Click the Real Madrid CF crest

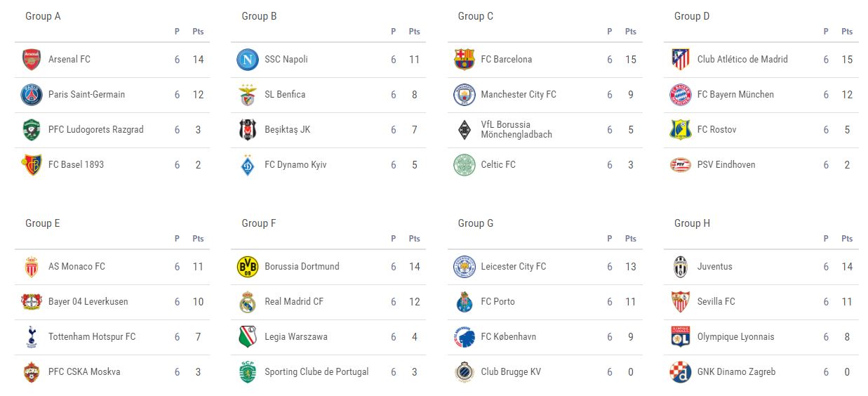248,302
